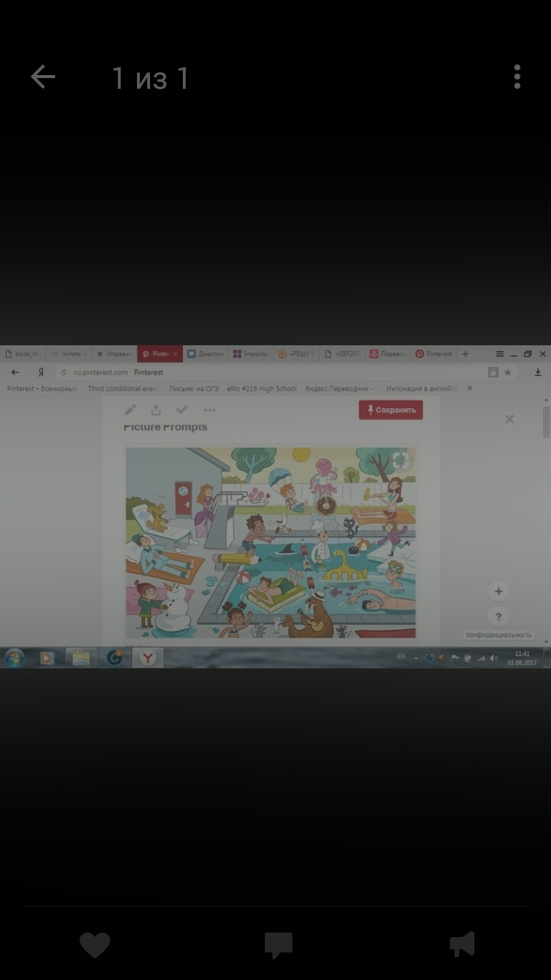Tap the back arrow in viewer header
The image size is (551, 980).
(43, 77)
